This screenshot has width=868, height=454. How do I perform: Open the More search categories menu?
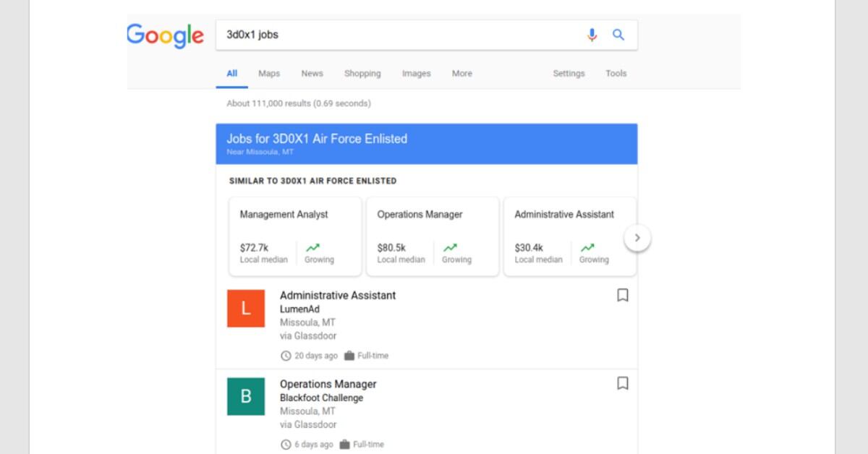[x=461, y=74]
